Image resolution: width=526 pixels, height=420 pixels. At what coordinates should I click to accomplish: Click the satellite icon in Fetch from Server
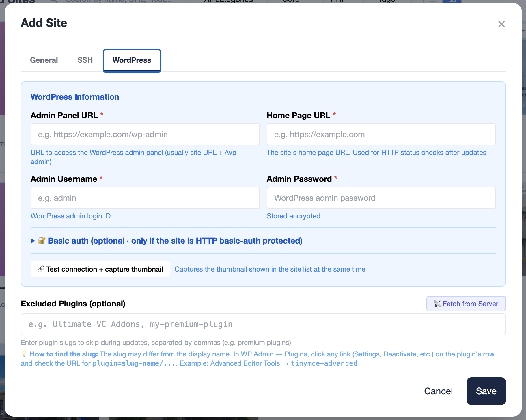437,304
